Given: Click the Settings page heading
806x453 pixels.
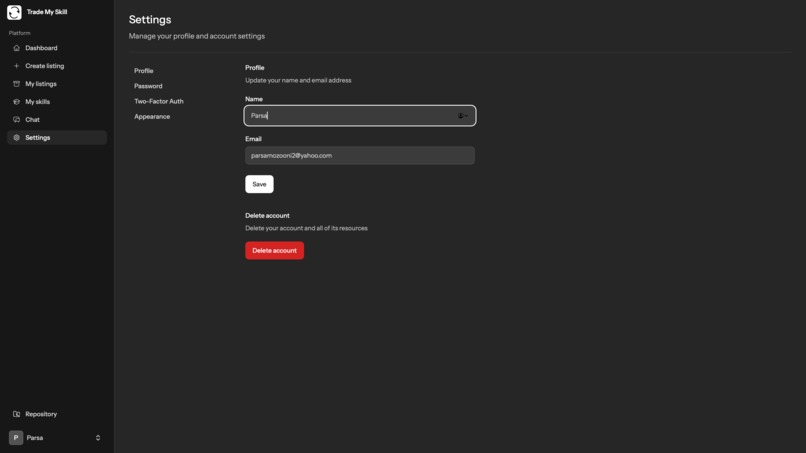Looking at the screenshot, I should tap(150, 20).
